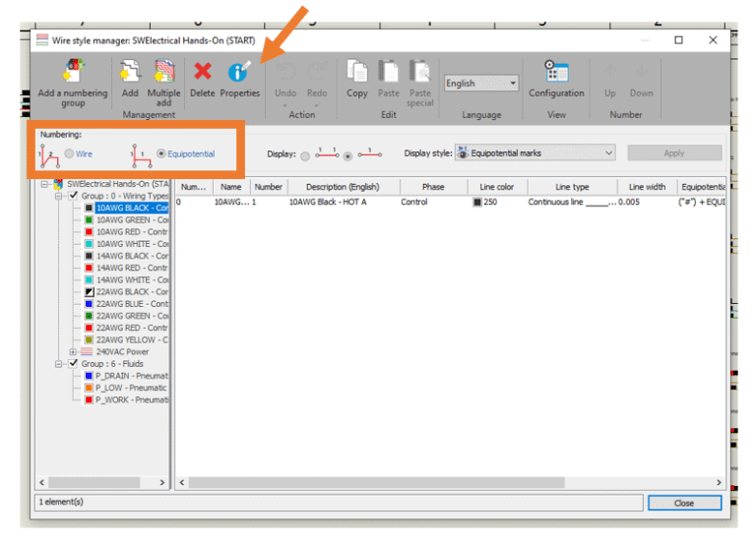Click the SWElectrical project root icon
The image size is (756, 546).
(x=58, y=184)
